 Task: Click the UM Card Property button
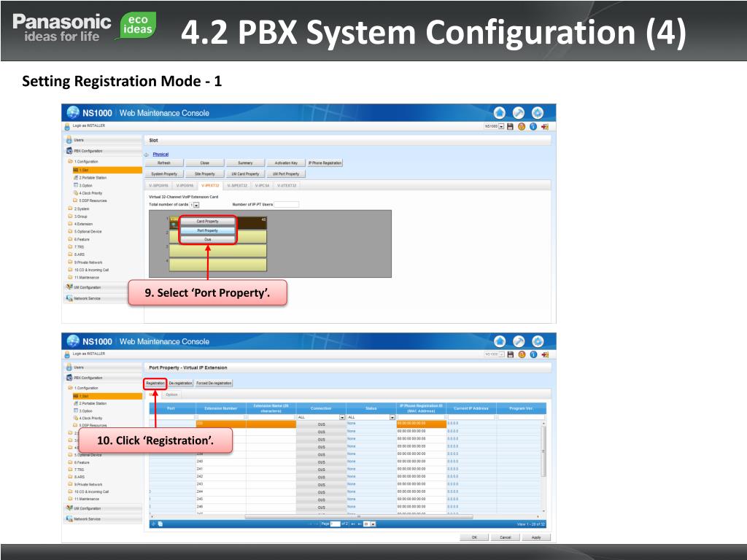(x=245, y=174)
